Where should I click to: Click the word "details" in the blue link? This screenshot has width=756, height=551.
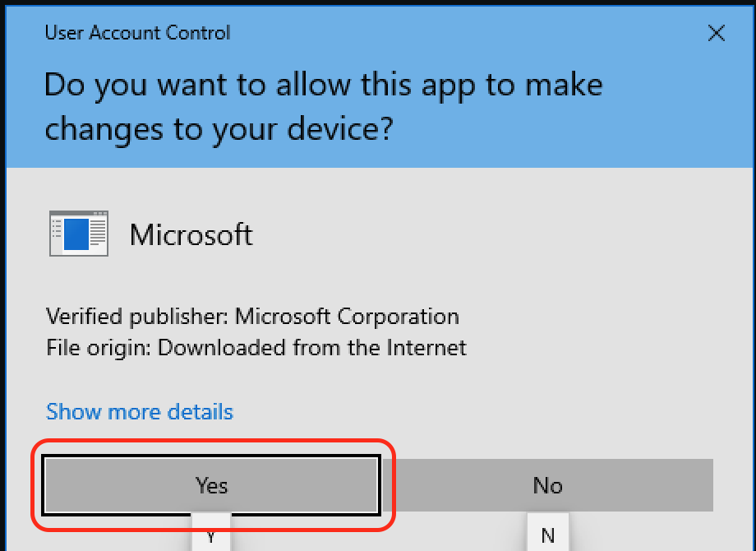pyautogui.click(x=201, y=411)
